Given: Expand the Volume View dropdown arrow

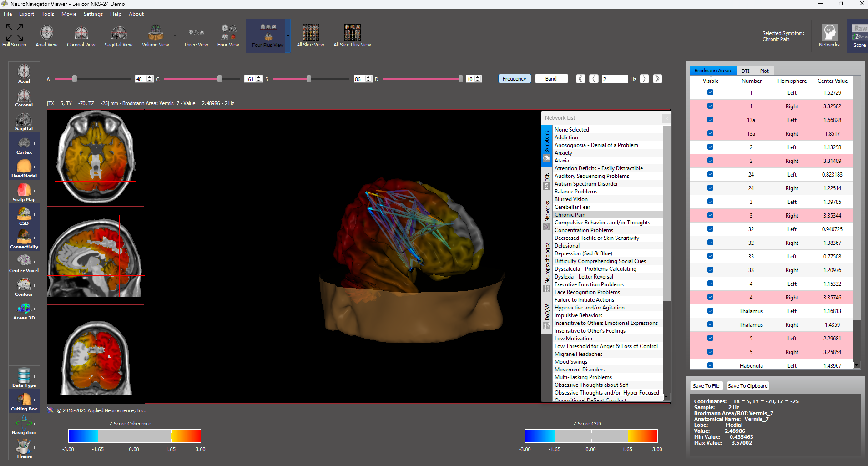Looking at the screenshot, I should pyautogui.click(x=175, y=35).
